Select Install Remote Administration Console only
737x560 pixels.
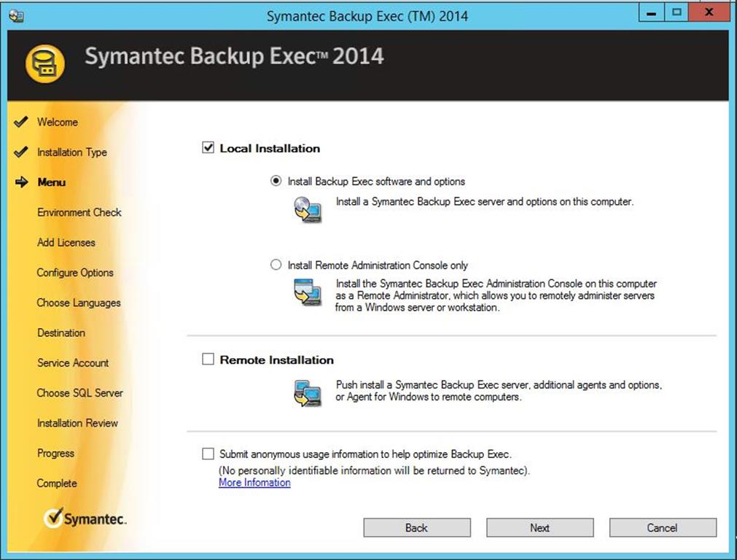coord(276,265)
